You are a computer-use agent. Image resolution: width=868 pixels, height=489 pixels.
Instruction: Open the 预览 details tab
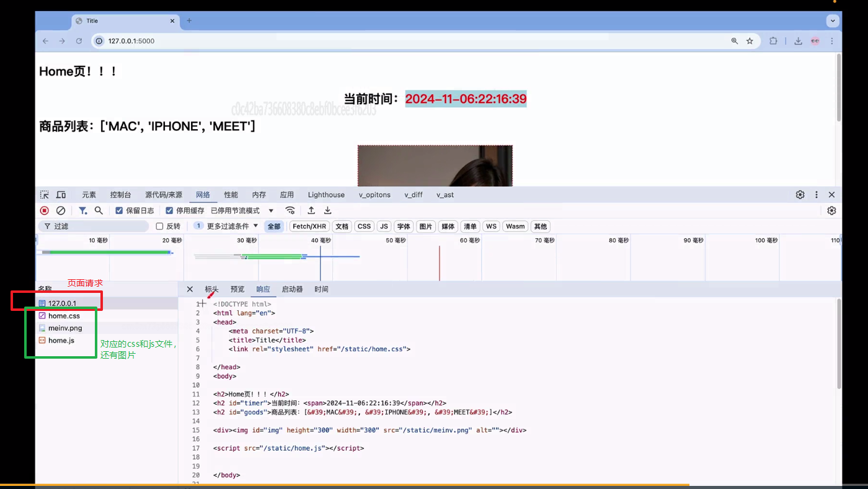[x=237, y=289]
